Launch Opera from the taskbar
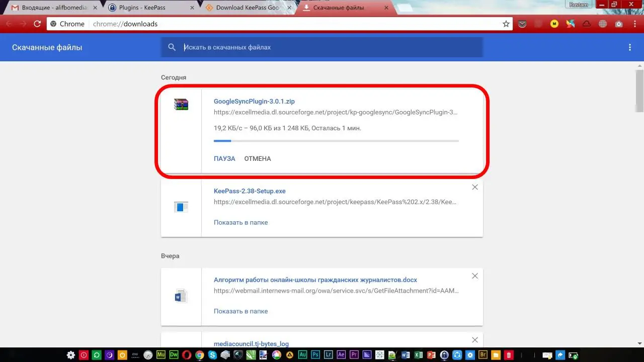This screenshot has height=362, width=644. click(x=187, y=355)
